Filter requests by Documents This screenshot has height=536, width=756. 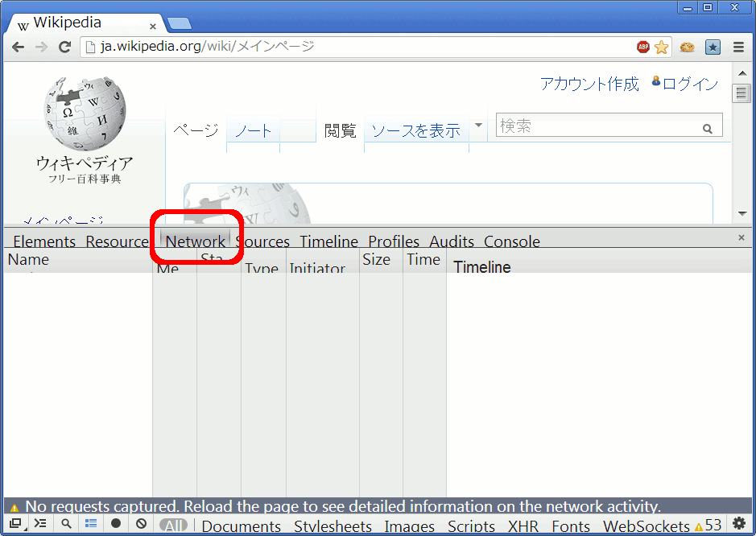click(x=241, y=526)
